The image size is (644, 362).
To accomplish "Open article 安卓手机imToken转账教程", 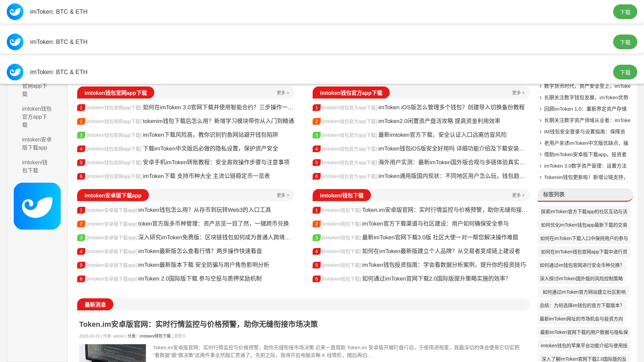I will 216,162.
